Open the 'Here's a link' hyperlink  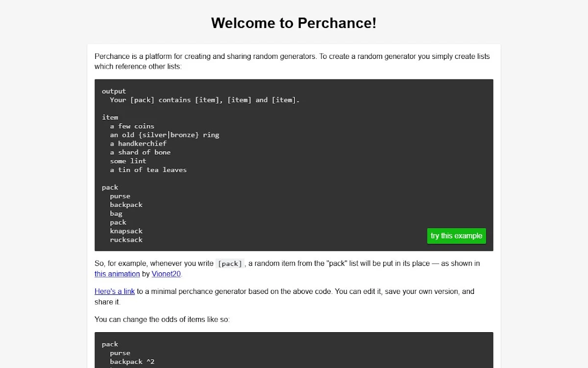(115, 291)
